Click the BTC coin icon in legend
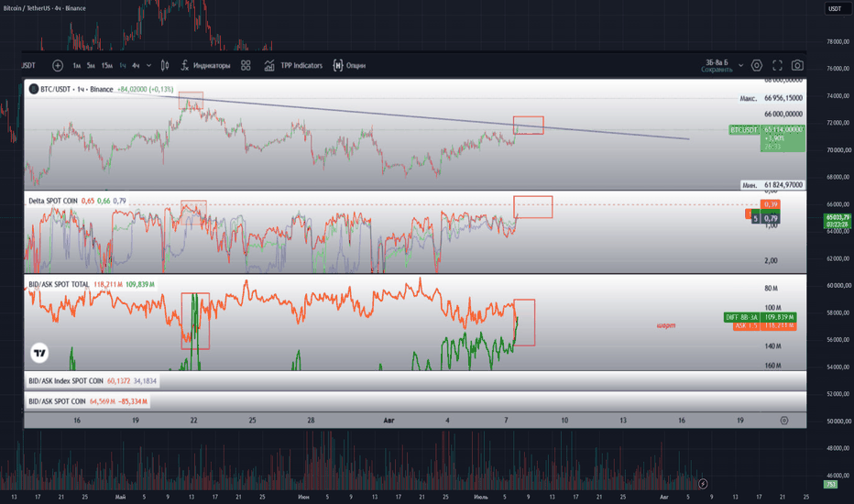 [x=33, y=89]
